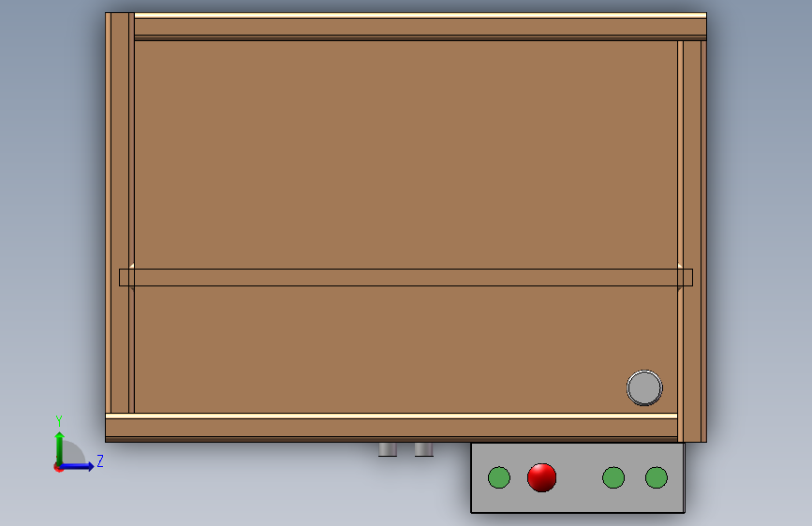Click the red emergency stop button
This screenshot has height=526, width=812.
541,477
